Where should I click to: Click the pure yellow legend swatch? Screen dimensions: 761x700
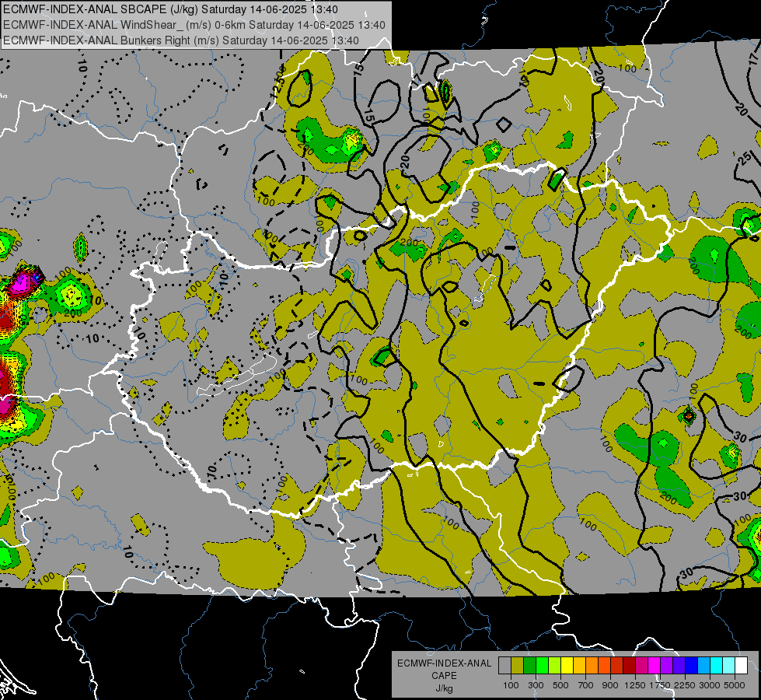click(x=567, y=665)
